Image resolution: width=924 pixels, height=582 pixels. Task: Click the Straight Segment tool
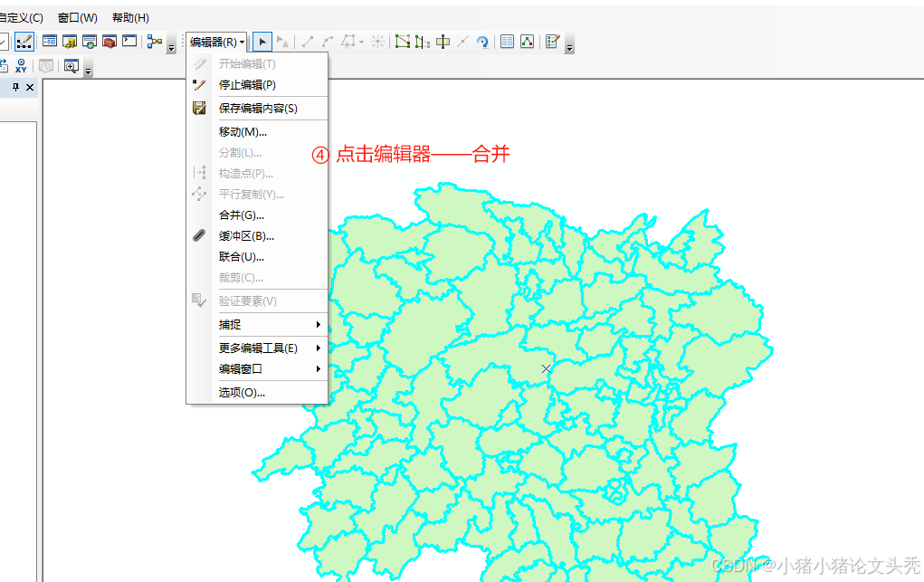[308, 42]
